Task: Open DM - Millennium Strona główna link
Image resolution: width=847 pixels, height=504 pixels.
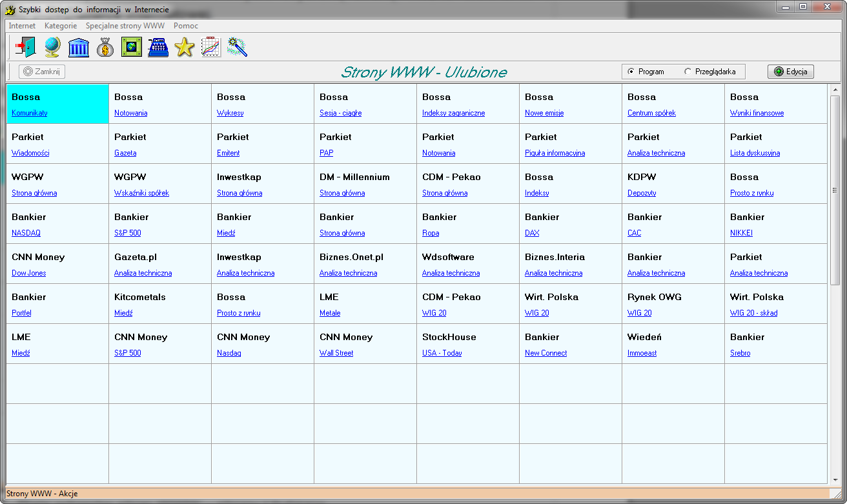Action: [x=342, y=193]
